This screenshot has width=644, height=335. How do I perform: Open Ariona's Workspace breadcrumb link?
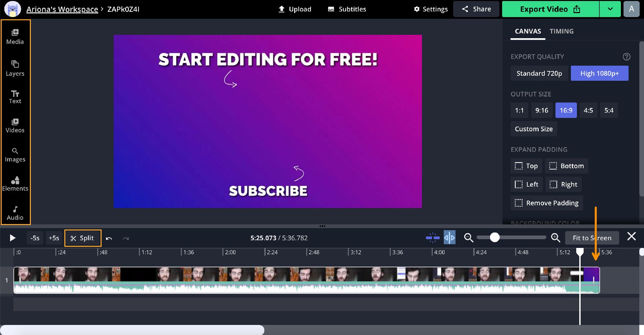(62, 9)
